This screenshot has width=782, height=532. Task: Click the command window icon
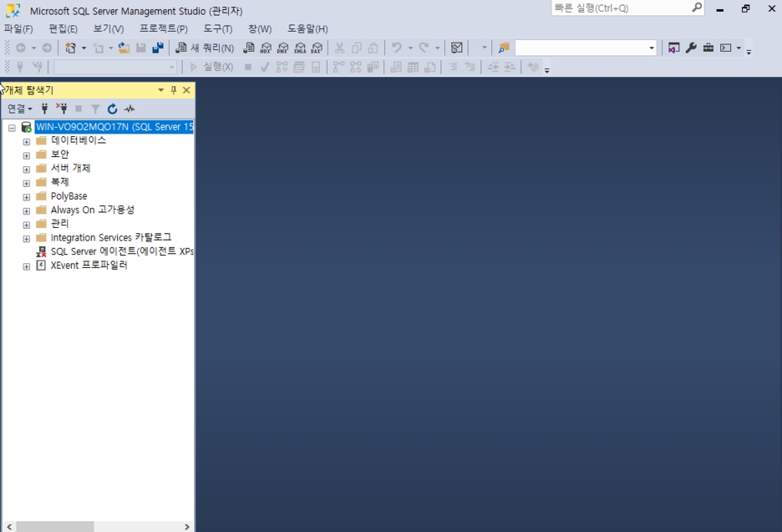click(x=726, y=48)
